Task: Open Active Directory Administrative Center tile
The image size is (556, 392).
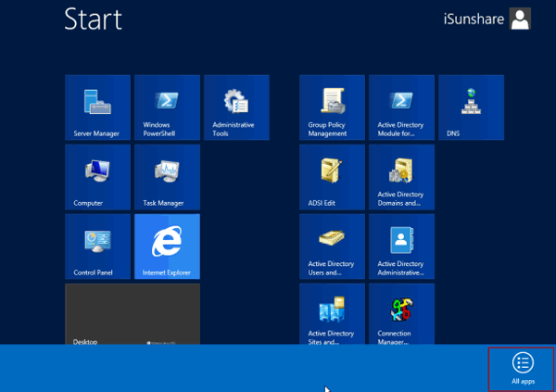Action: pos(401,247)
